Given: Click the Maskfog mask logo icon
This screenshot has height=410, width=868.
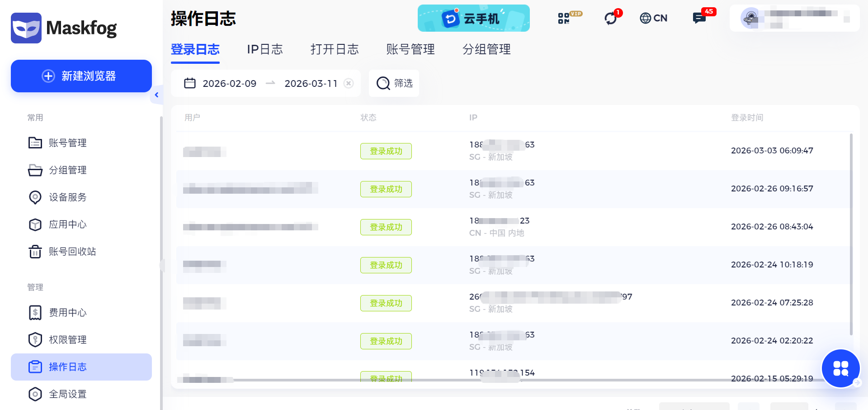Looking at the screenshot, I should pos(26,28).
